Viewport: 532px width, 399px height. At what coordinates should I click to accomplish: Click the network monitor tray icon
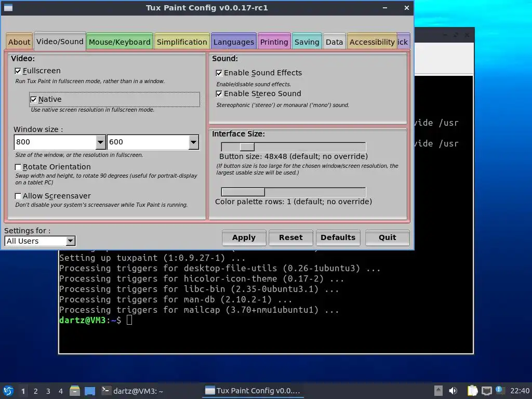tap(486, 391)
